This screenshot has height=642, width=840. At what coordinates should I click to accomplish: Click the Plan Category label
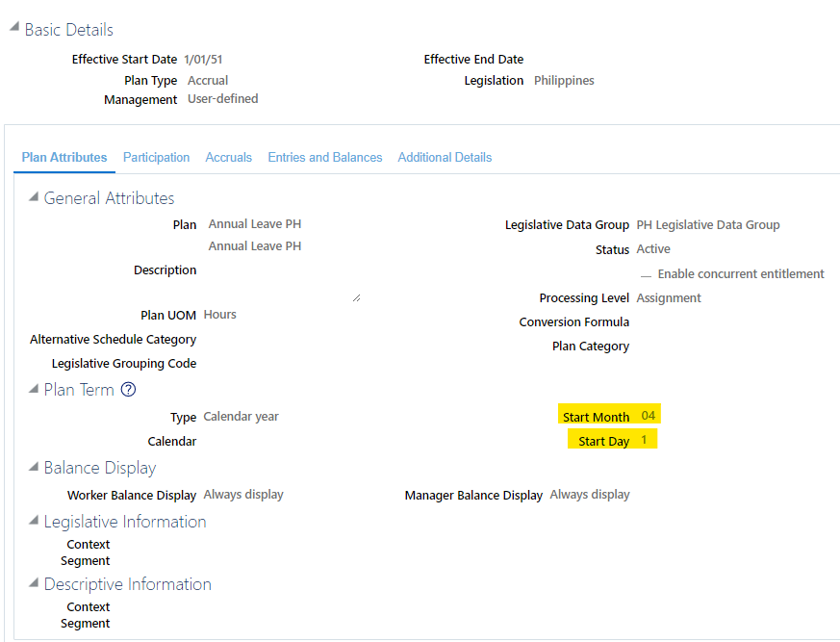pyautogui.click(x=591, y=347)
